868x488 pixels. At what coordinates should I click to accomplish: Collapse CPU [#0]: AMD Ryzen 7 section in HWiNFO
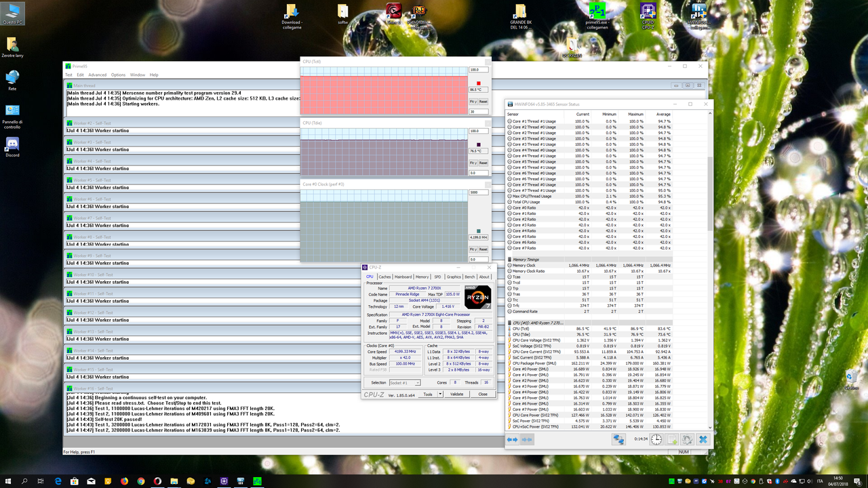[x=510, y=323]
